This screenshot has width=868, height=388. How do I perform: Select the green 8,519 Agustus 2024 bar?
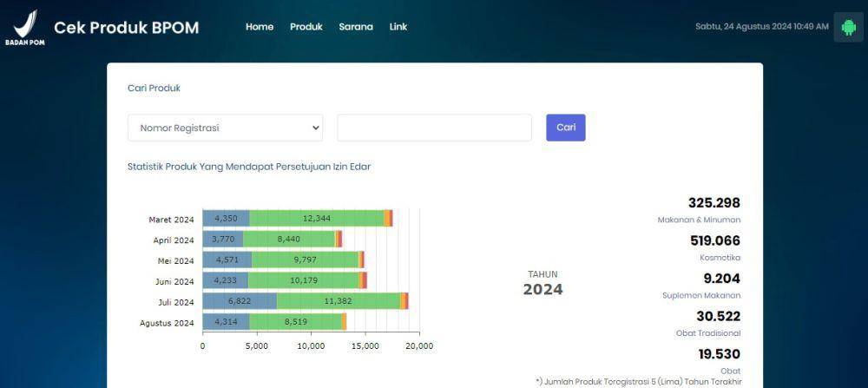(296, 322)
